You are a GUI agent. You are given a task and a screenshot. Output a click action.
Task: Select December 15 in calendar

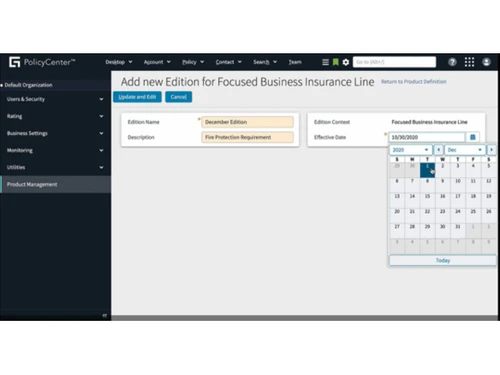427,200
